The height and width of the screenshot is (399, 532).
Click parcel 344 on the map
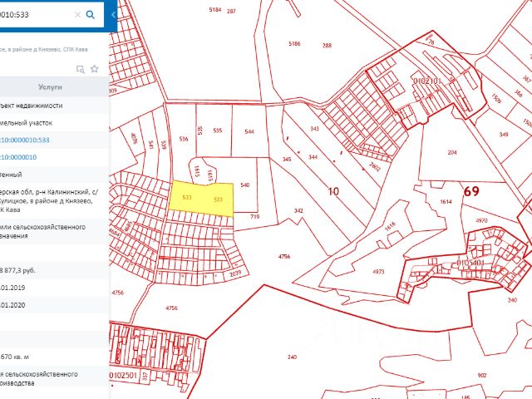313,156
